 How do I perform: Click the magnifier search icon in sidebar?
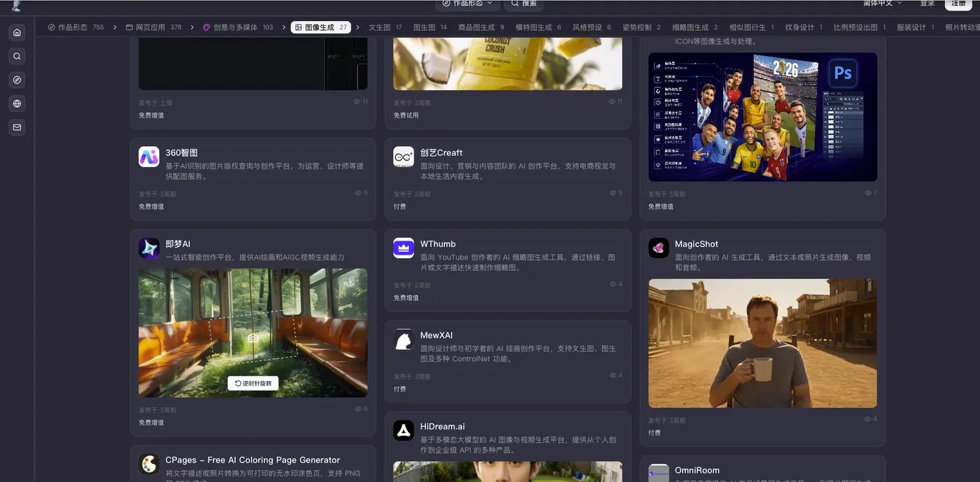click(17, 56)
